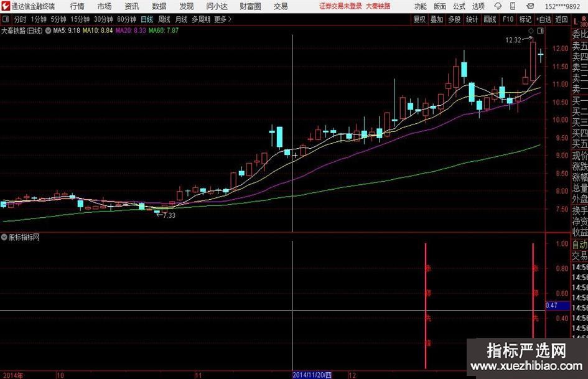Switch to the 5分钟 period

[58, 19]
